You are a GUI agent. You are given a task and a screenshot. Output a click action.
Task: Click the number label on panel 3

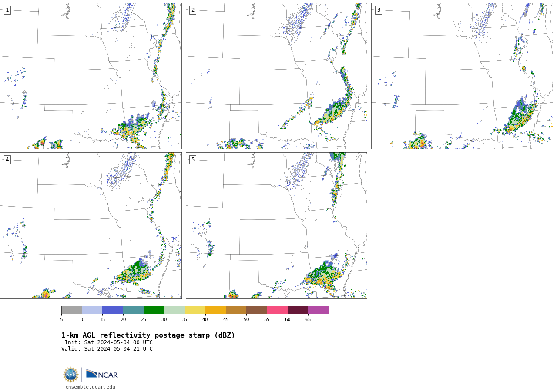(x=378, y=10)
